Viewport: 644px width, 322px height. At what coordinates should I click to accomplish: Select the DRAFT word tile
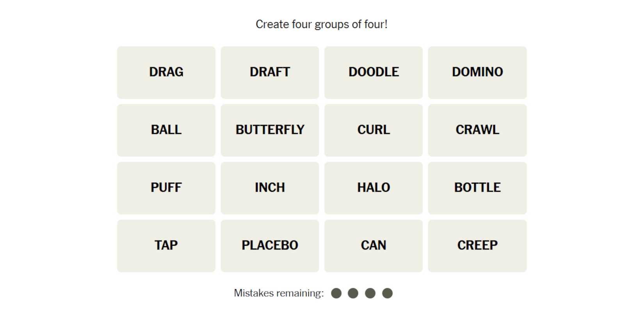tap(270, 72)
